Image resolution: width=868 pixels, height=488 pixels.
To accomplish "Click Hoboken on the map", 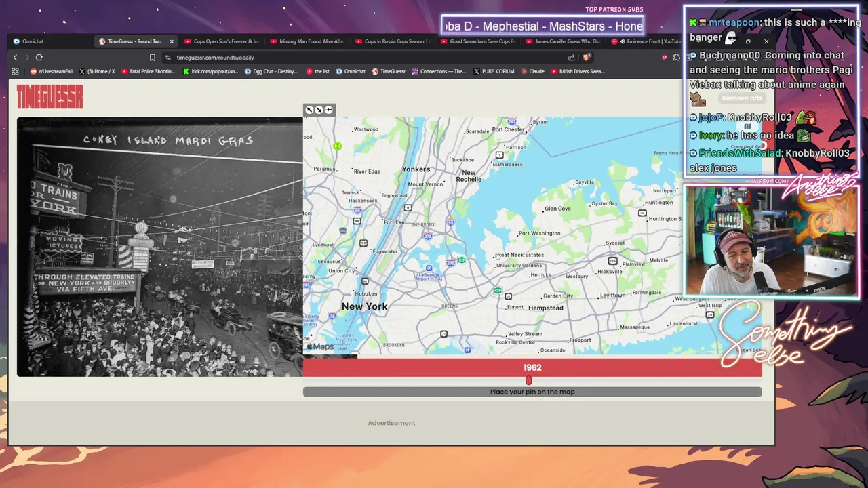I will (x=366, y=293).
